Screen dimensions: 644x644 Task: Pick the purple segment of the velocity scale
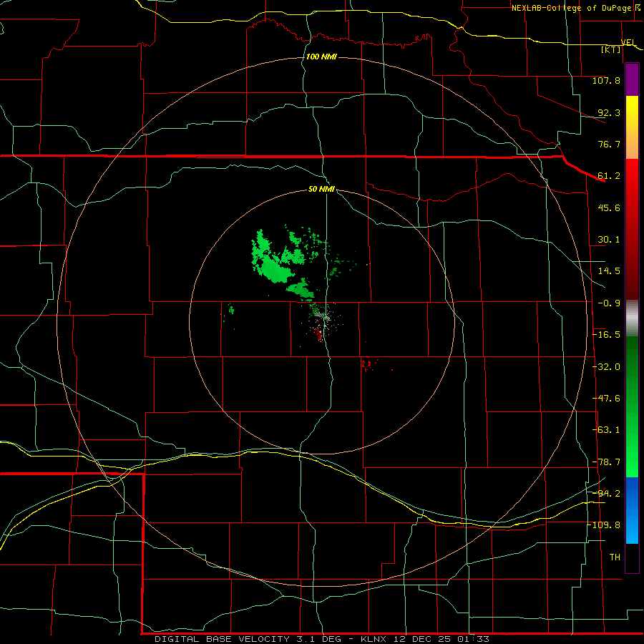(x=632, y=80)
